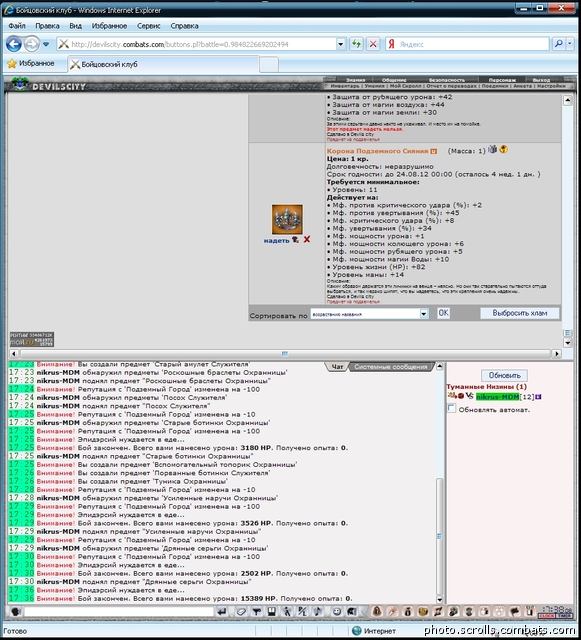Screen dimensions: 581x640
Task: Click the OK sort button
Action: (443, 313)
